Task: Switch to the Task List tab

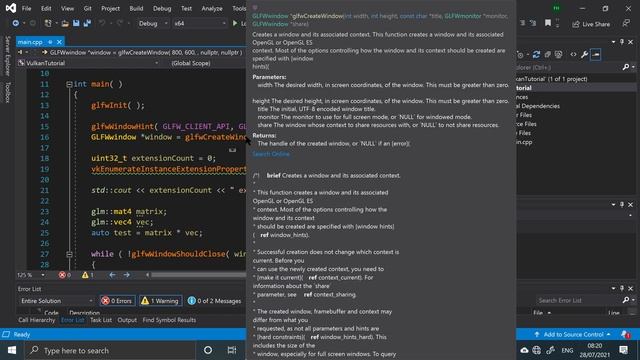Action: click(101, 320)
